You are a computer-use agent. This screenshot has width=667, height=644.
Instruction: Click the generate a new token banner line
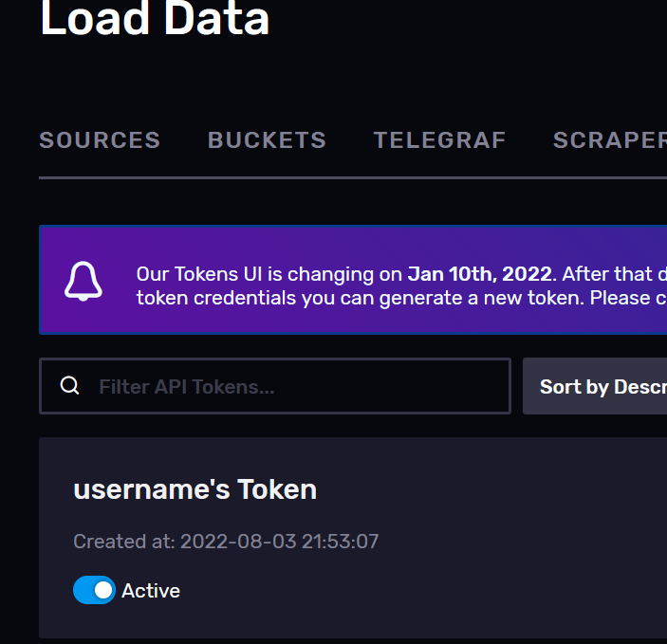click(401, 298)
